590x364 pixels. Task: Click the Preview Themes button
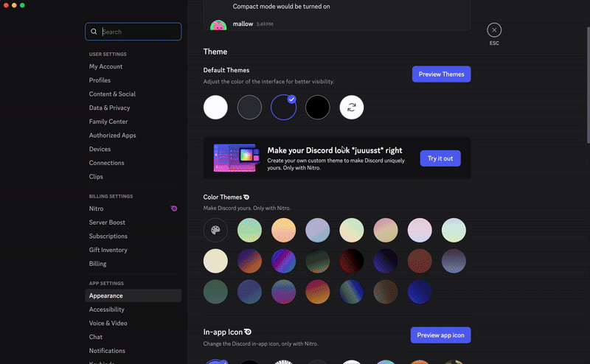point(441,74)
